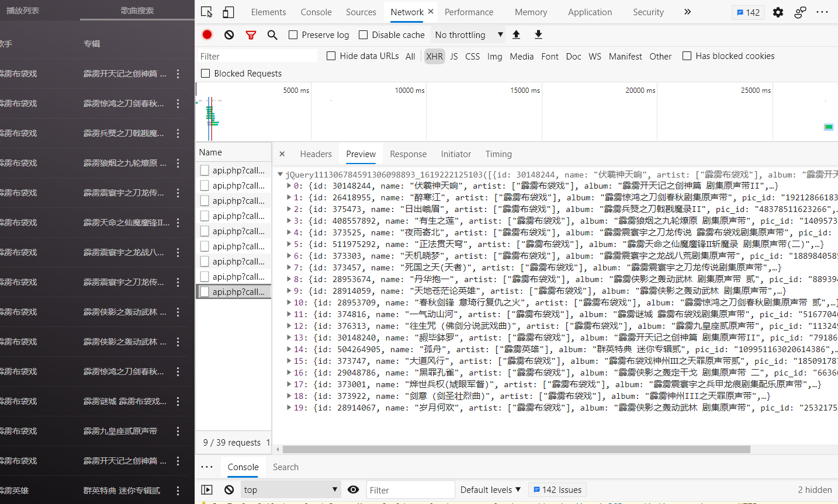
Task: Collapse the jQuery response root object
Action: (281, 174)
